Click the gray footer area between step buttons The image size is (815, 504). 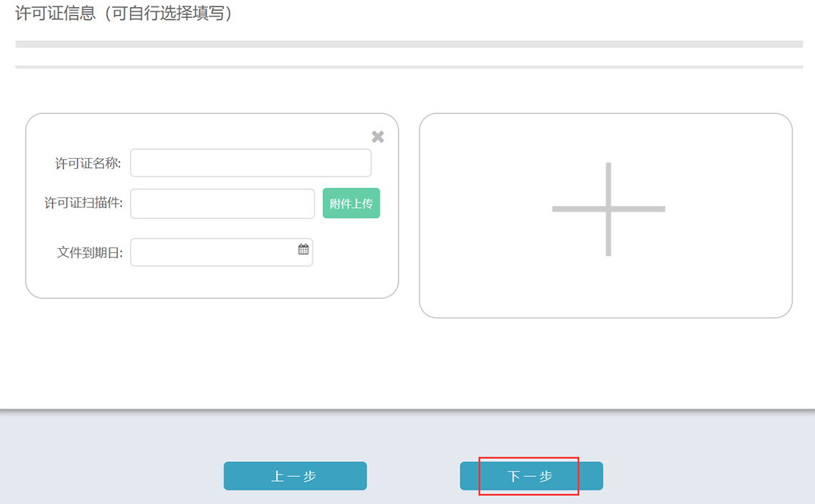coord(413,476)
